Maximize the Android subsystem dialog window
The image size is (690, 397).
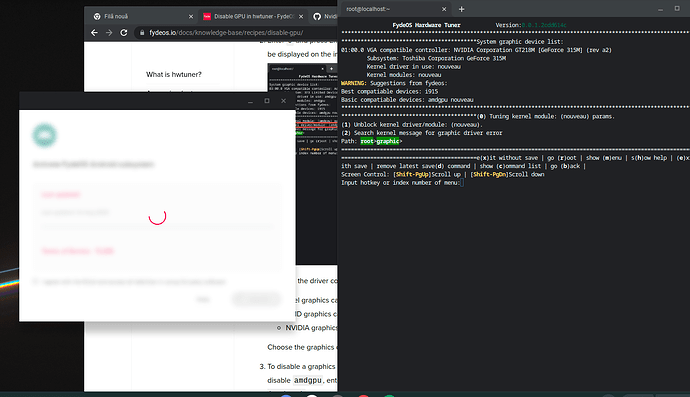pos(267,101)
